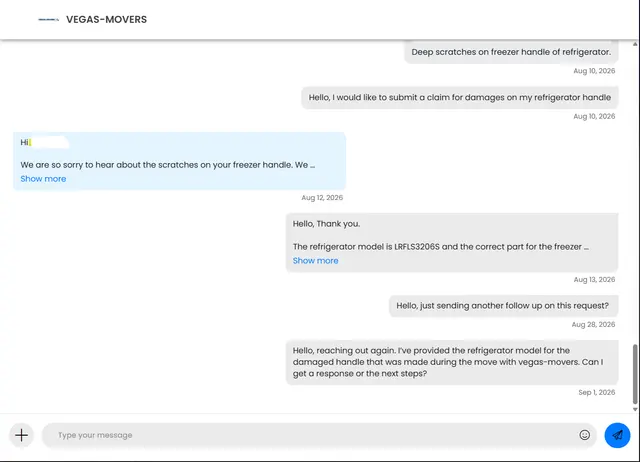This screenshot has width=640, height=462.
Task: Click 'We are so sorry to hear' text
Action: (x=167, y=165)
